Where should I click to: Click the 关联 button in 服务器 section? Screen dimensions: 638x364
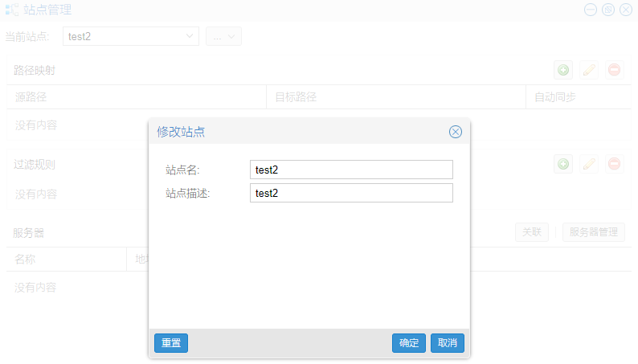[x=531, y=232]
